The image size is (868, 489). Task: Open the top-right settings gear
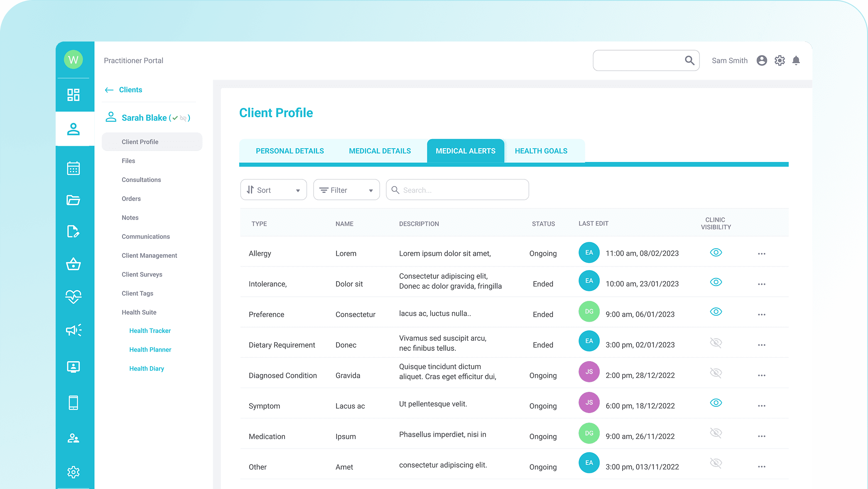click(780, 61)
